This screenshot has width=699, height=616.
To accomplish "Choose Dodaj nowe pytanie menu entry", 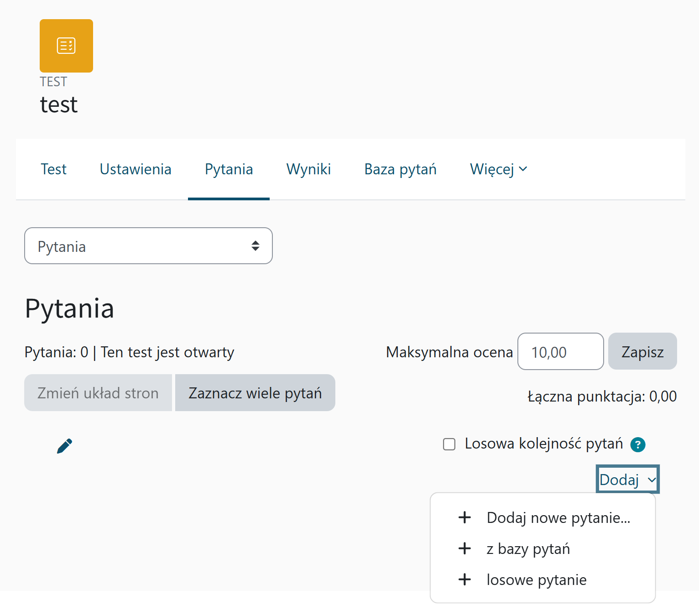I will [x=558, y=518].
